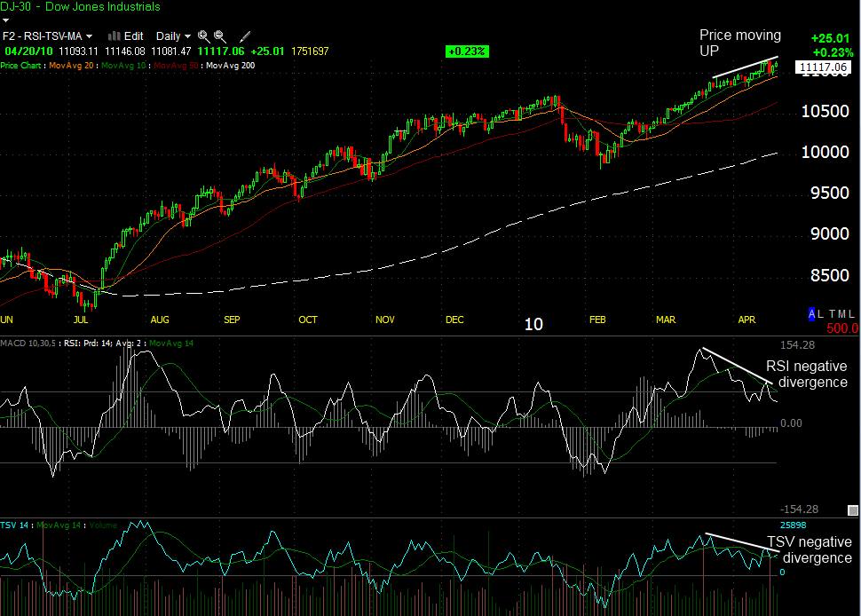Click the bar chart icon beside Edit
861x616 pixels.
click(115, 36)
